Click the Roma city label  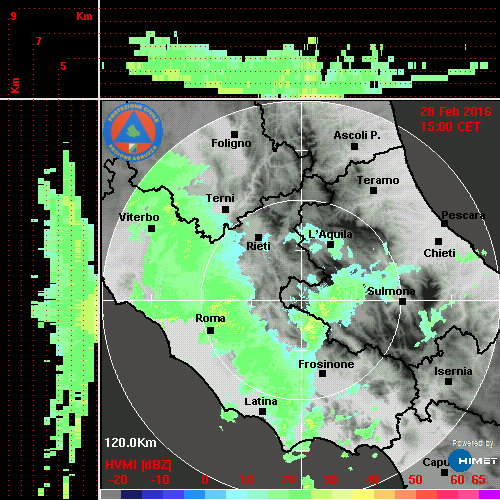210,318
